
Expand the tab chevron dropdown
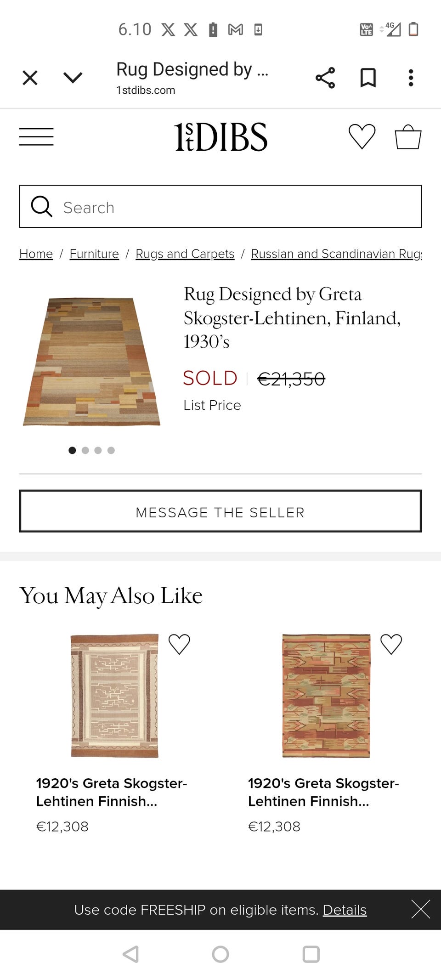[73, 78]
